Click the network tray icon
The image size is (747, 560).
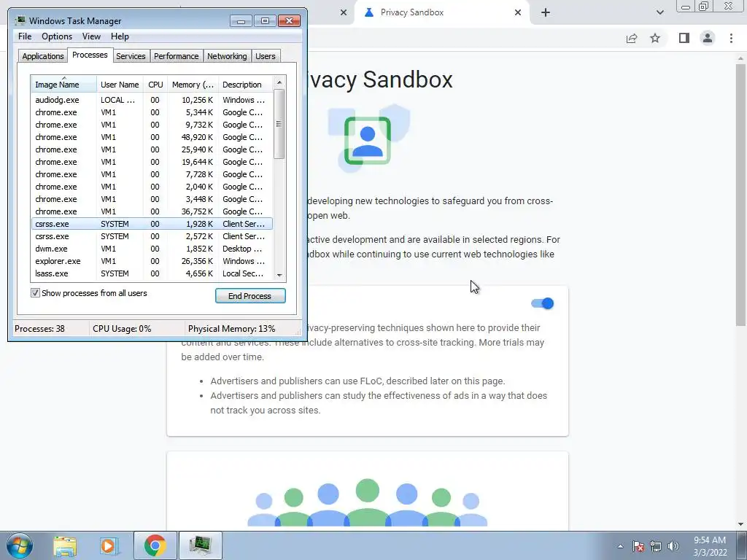click(x=656, y=546)
